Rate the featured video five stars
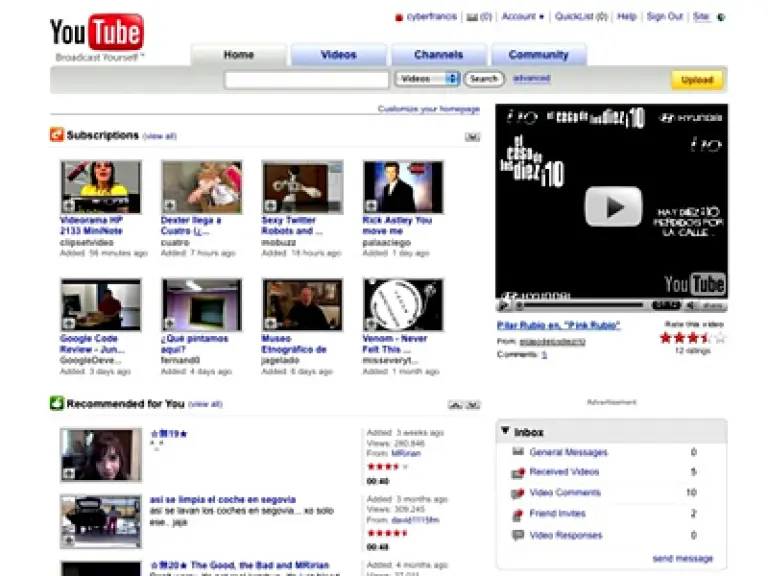The image size is (768, 576). 719,338
